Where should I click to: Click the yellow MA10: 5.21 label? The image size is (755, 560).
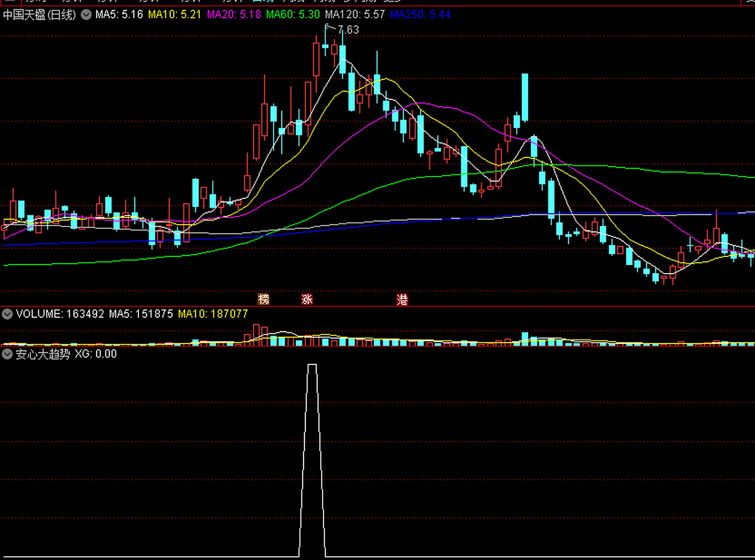pyautogui.click(x=175, y=14)
